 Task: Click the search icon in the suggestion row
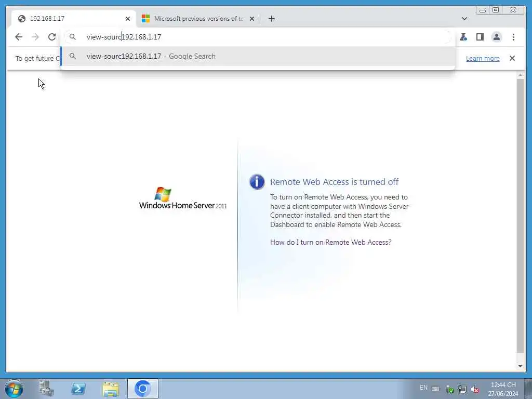[x=73, y=56]
